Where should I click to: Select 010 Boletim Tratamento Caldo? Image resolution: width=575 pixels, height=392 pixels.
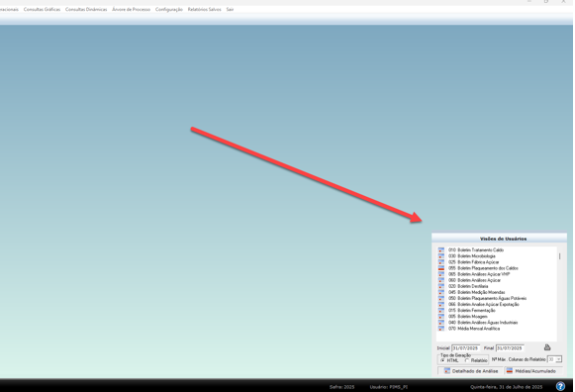[x=476, y=250]
